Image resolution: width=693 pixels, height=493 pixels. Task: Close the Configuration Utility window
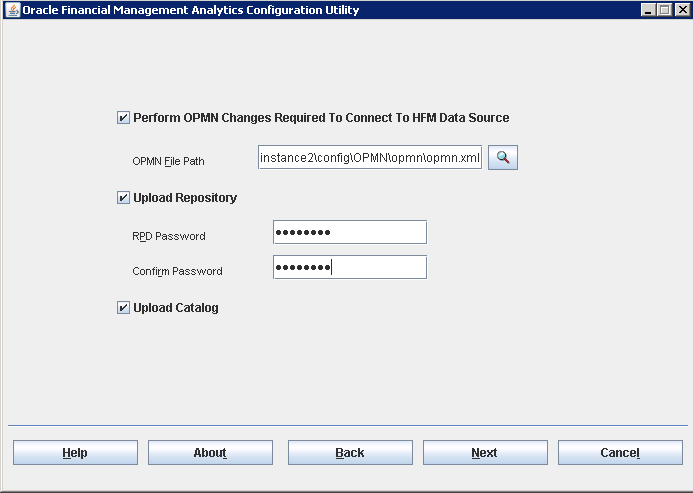[x=682, y=10]
